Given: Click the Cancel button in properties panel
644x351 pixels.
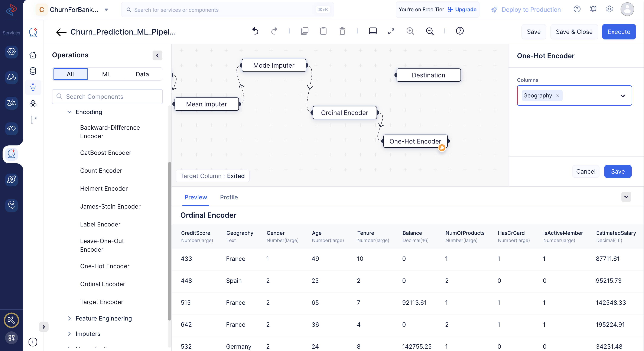Looking at the screenshot, I should point(586,172).
